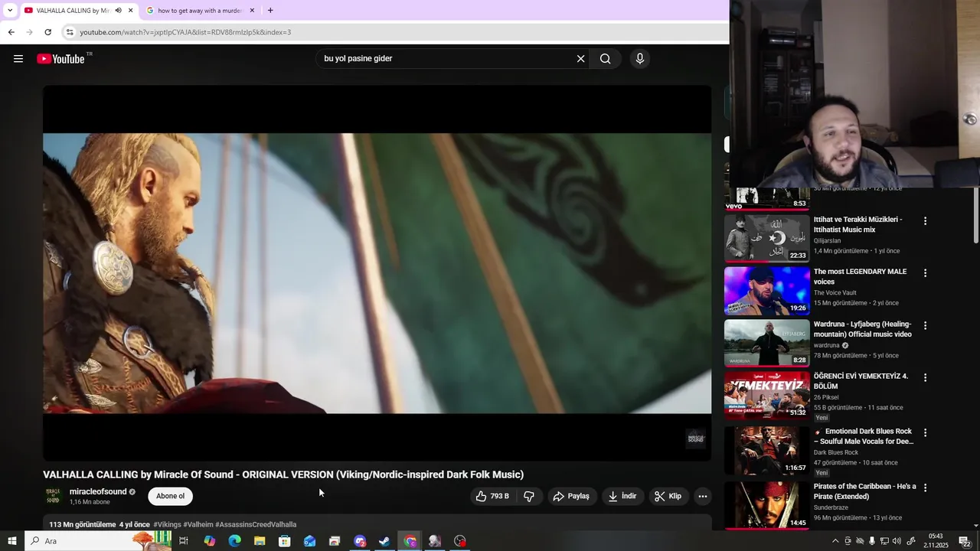Click the browser address bar URL
This screenshot has height=551, width=980.
click(185, 32)
